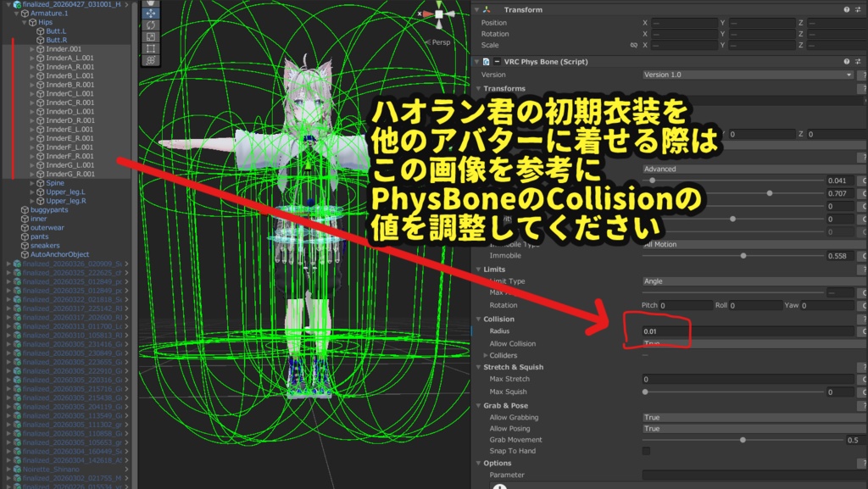Select the Rotate tool
Image resolution: width=868 pixels, height=489 pixels.
[x=151, y=25]
